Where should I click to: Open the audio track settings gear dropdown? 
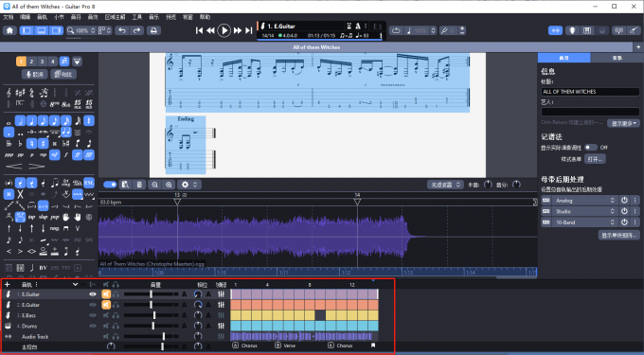[189, 185]
